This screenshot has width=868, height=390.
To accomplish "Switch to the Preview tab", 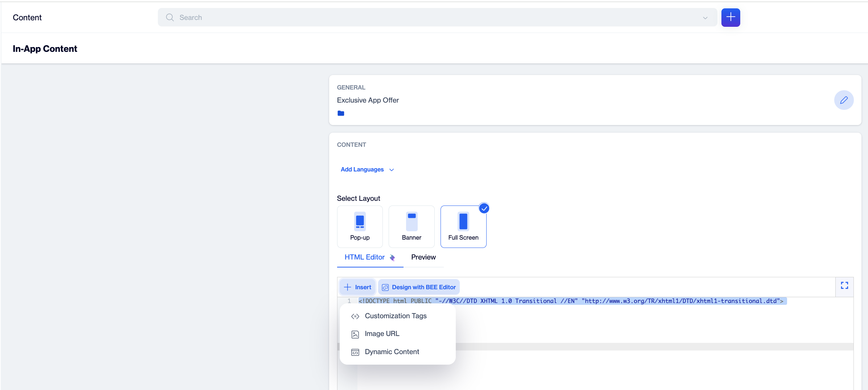I will point(423,257).
